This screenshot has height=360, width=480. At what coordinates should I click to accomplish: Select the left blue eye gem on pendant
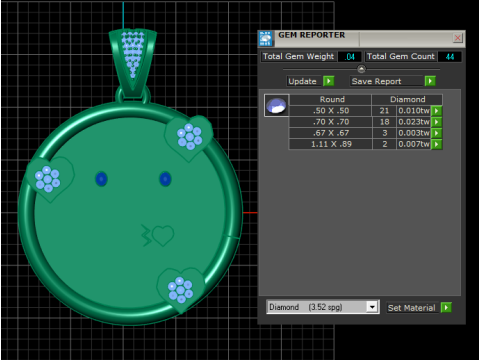[101, 179]
